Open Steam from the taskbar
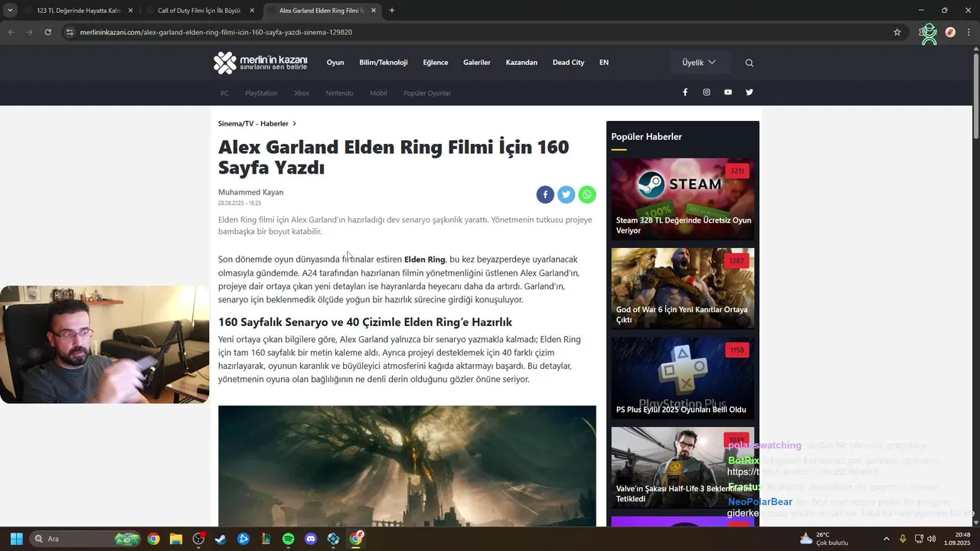The image size is (980, 551). click(220, 539)
